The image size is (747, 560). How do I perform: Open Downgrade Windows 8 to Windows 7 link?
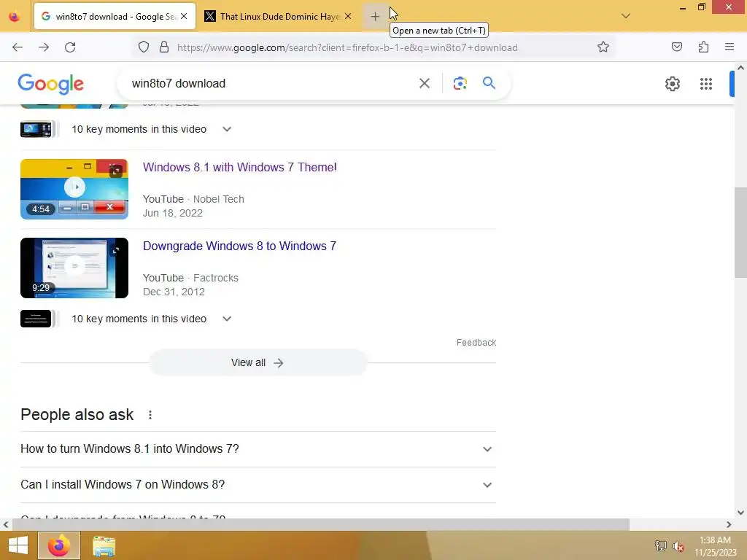point(239,246)
